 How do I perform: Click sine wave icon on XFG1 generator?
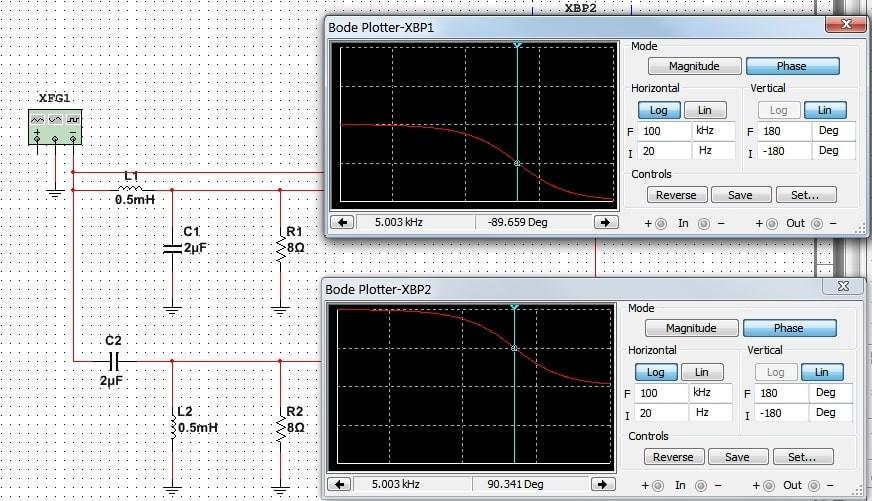(x=37, y=120)
